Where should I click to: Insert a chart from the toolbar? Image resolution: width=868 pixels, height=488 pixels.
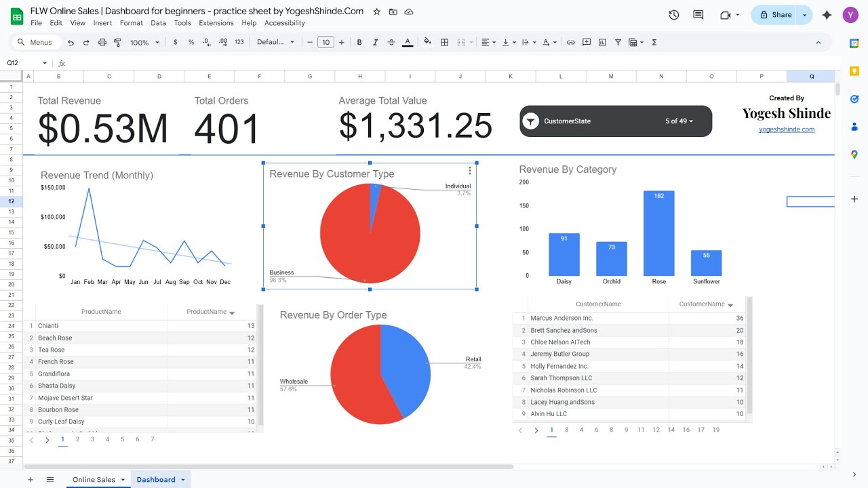(602, 42)
